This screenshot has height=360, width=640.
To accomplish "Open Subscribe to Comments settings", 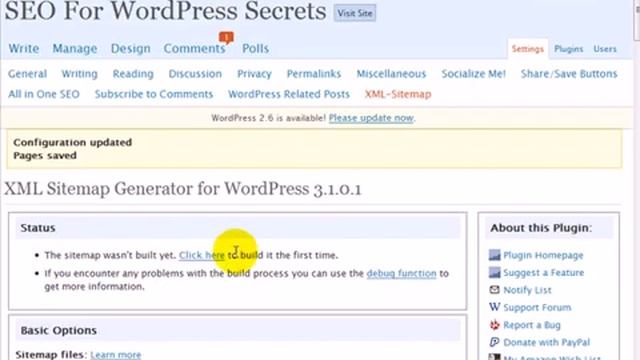I will point(154,94).
